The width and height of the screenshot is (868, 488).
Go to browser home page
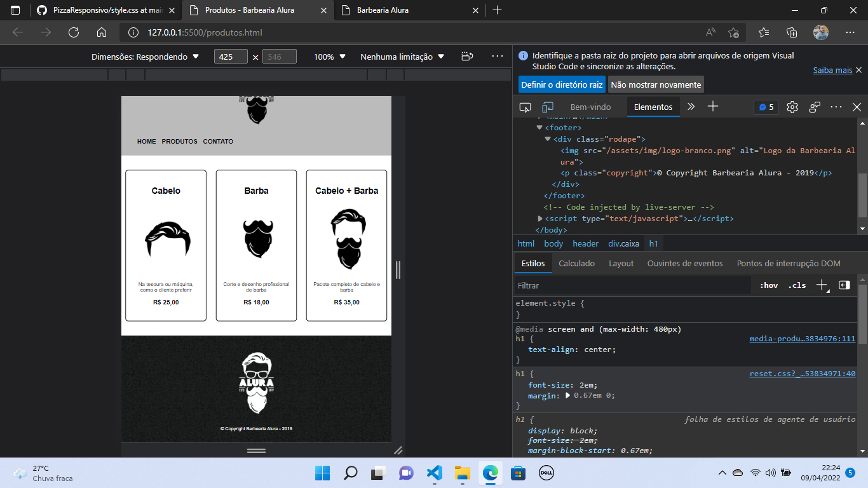coord(102,32)
